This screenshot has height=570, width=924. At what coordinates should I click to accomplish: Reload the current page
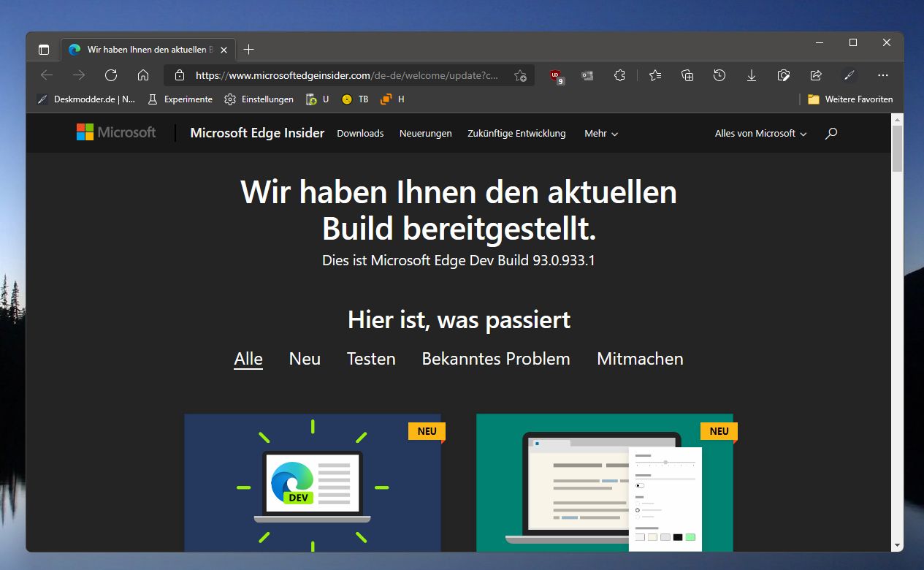coord(111,75)
